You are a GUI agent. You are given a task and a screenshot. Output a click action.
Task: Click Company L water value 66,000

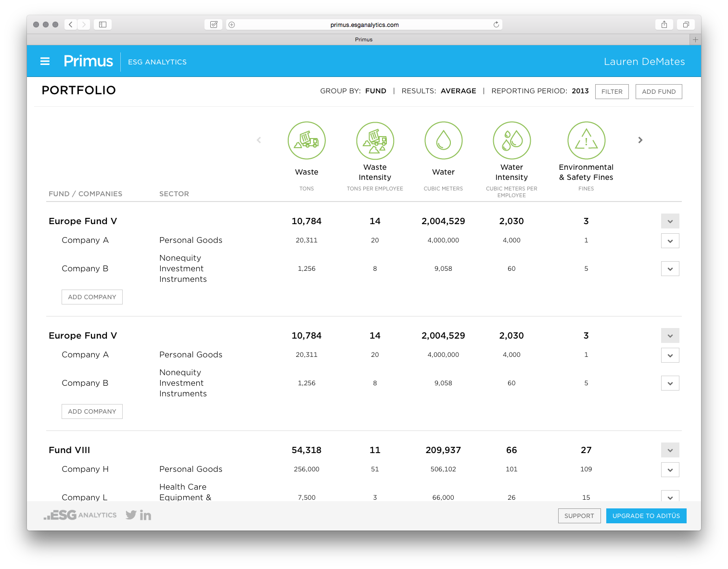443,497
